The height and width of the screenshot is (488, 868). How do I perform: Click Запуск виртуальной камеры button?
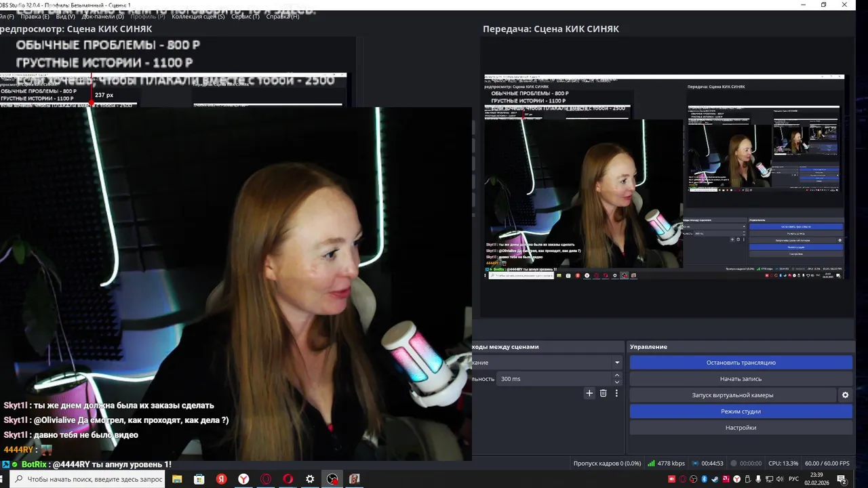pos(732,395)
